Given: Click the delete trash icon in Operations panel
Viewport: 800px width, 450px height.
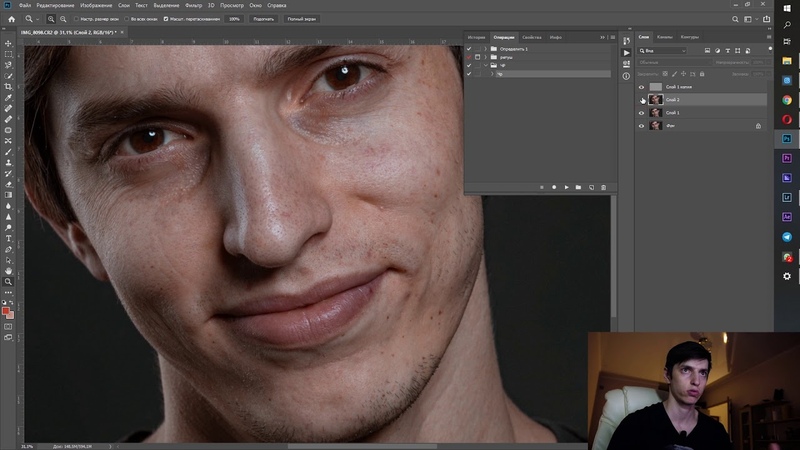Looking at the screenshot, I should coord(604,187).
